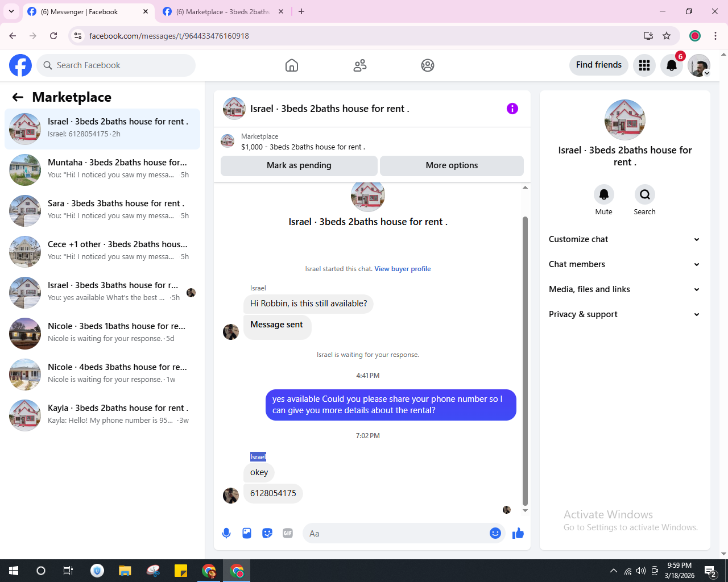Open Israel 3beds 3baths conversation

[102, 293]
